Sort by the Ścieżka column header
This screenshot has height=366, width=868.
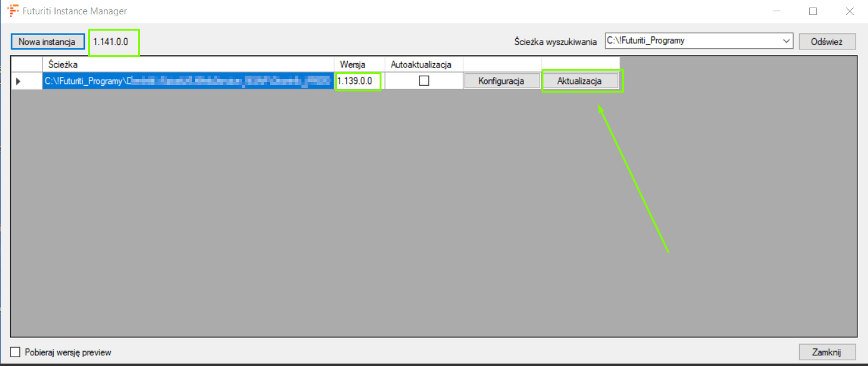[188, 64]
